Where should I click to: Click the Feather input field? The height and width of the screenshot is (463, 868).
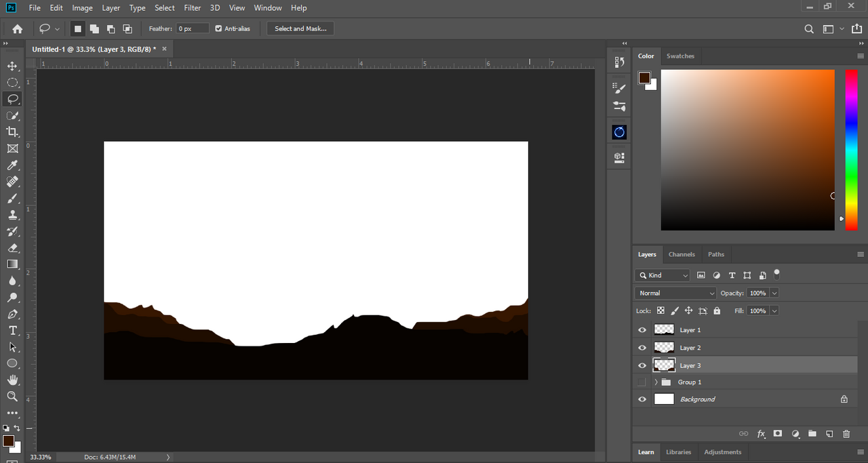193,28
